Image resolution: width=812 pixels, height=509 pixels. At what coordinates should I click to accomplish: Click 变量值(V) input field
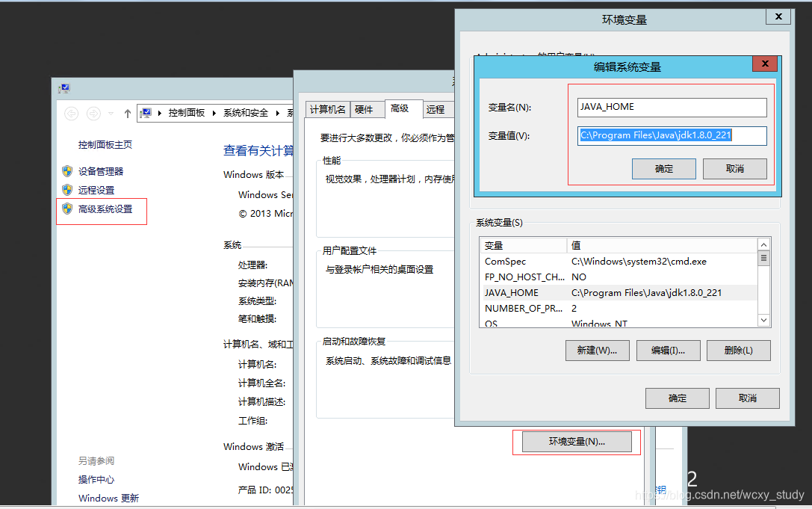[x=672, y=136]
